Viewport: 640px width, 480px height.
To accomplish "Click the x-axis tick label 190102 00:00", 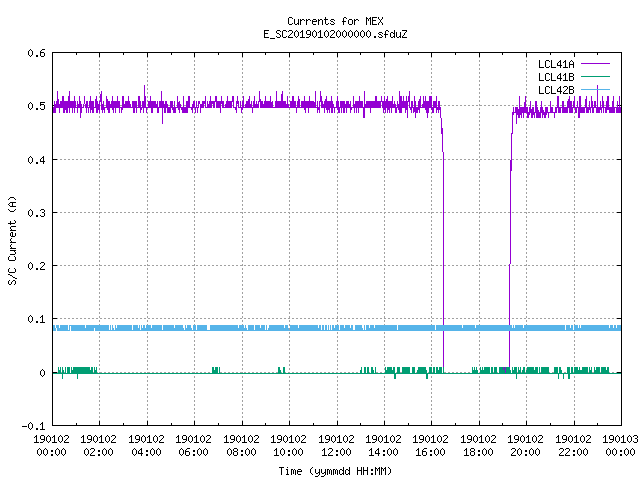I will point(51,445).
